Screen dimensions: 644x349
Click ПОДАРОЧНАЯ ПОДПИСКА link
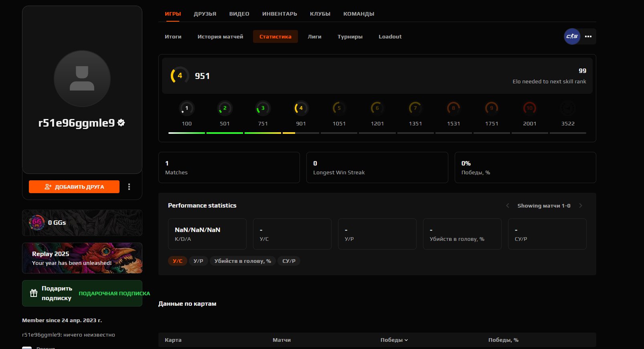pyautogui.click(x=114, y=293)
